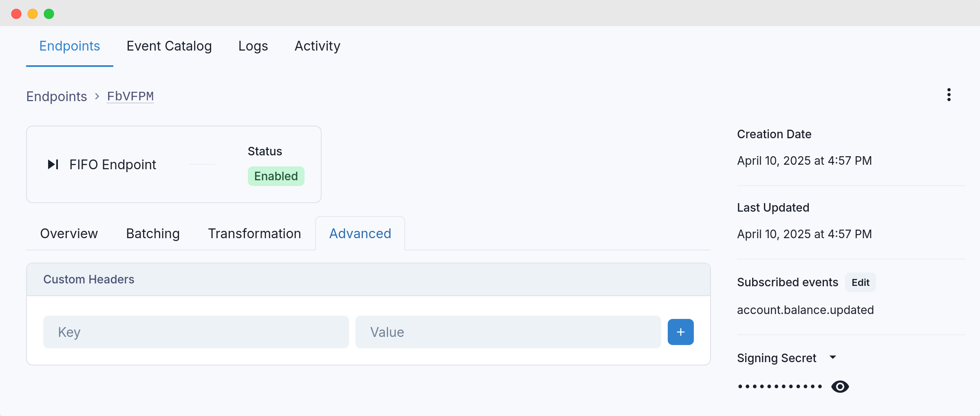Add custom header with plus button
The width and height of the screenshot is (980, 416).
point(680,332)
